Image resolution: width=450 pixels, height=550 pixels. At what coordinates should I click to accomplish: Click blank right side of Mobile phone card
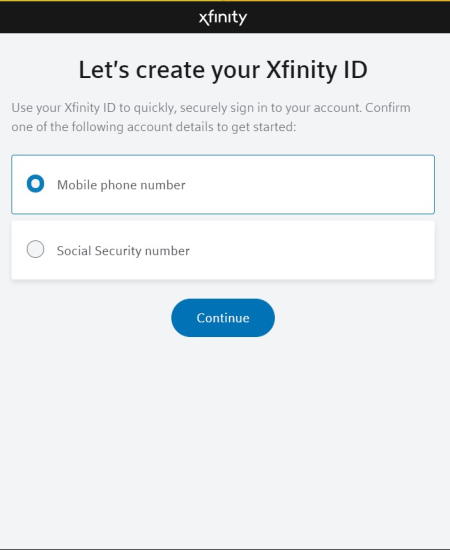[x=333, y=185]
